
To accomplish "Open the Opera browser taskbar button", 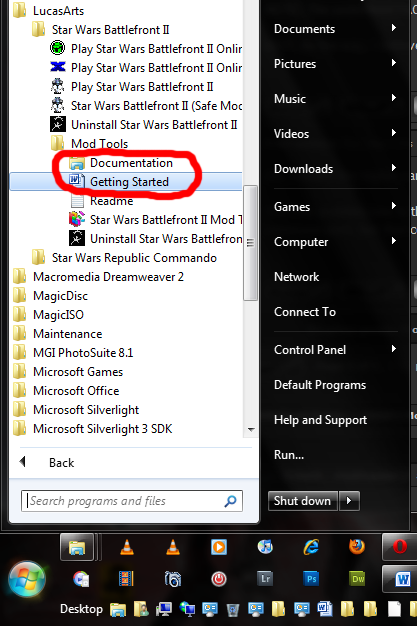I will (399, 547).
